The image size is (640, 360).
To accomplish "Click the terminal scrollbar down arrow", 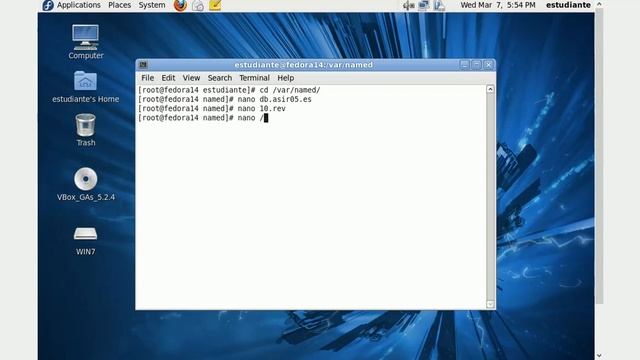I will (x=490, y=304).
